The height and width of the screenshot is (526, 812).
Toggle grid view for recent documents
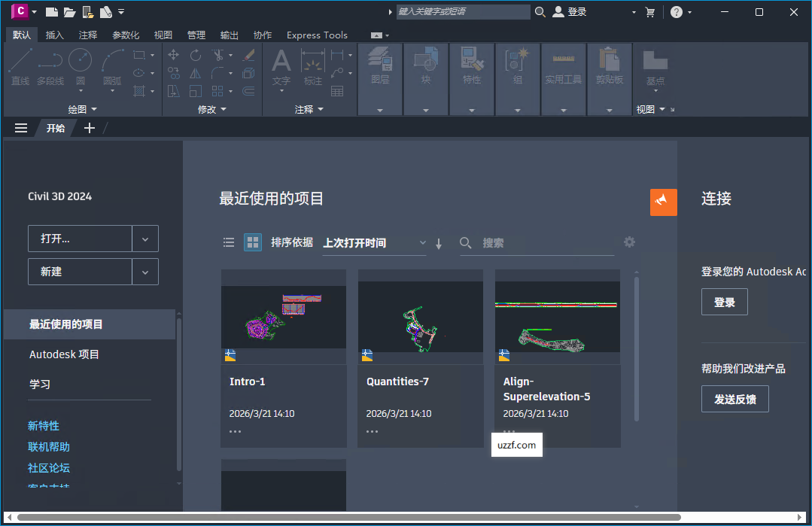coord(252,242)
